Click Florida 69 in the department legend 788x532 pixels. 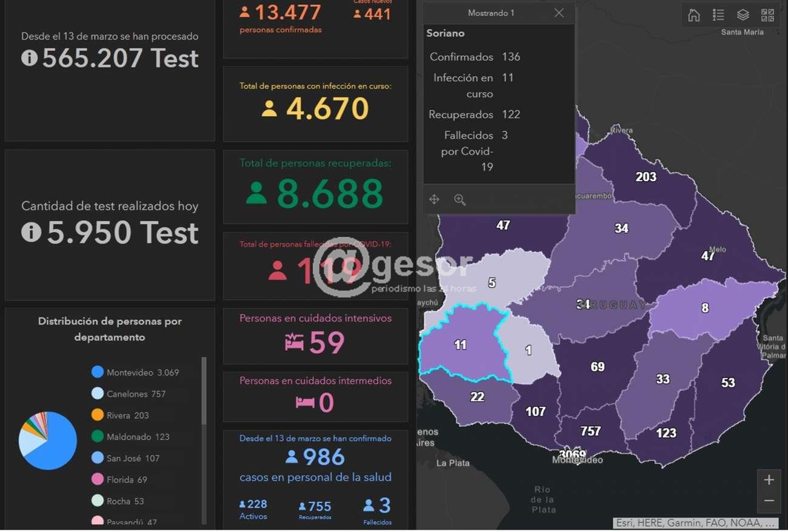127,480
